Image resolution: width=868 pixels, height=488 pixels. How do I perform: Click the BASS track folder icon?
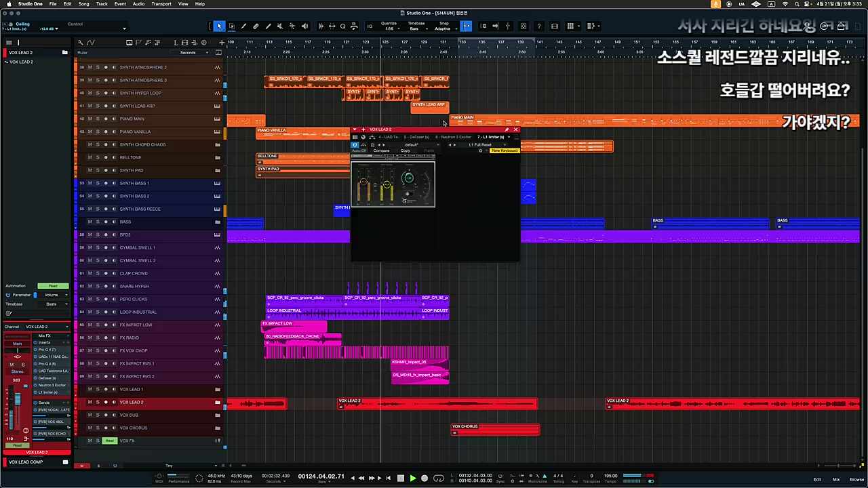(217, 222)
